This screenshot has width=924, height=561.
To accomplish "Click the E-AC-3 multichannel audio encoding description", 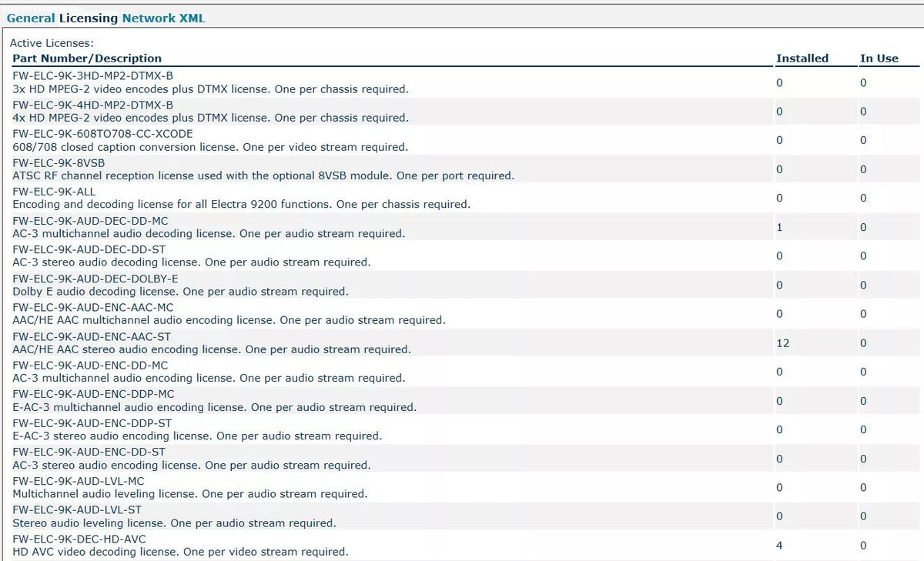I will coord(214,407).
